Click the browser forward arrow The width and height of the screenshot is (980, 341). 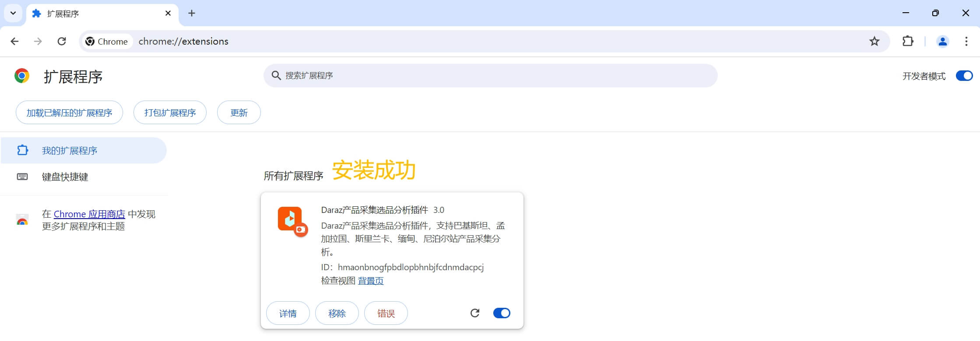click(x=38, y=42)
